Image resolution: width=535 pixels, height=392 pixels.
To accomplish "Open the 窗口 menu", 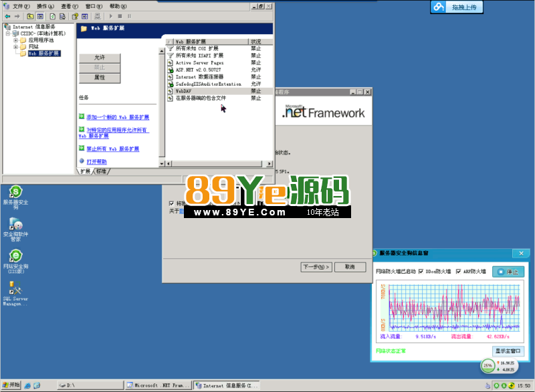I will coord(94,6).
